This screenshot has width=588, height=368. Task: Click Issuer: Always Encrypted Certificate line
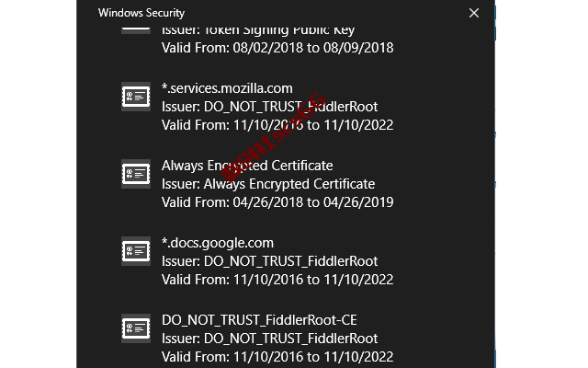point(268,184)
